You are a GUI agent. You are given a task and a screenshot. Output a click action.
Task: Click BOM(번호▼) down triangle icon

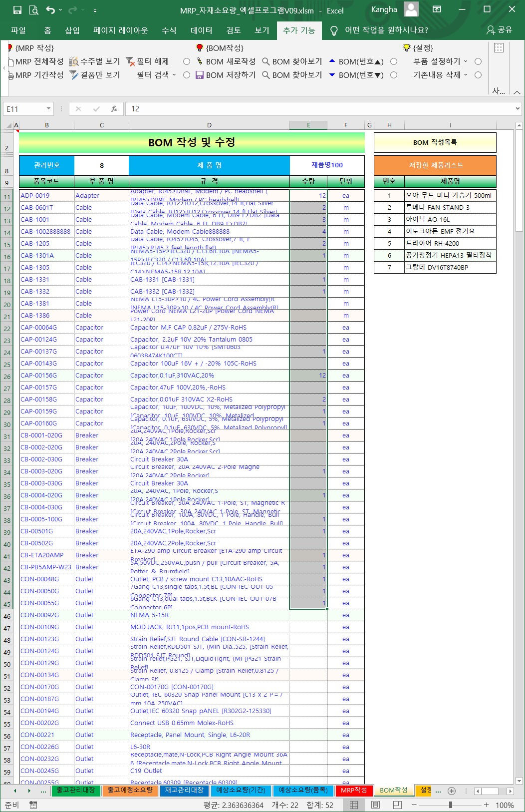[x=332, y=75]
